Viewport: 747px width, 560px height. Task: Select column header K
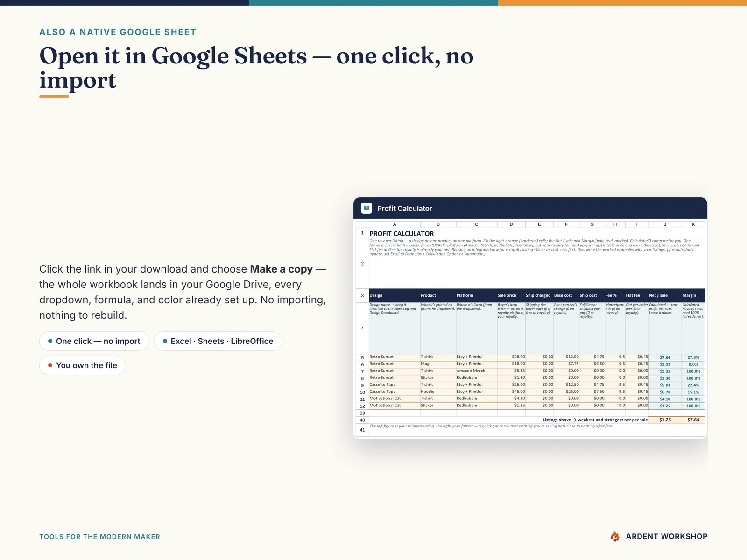pos(693,224)
